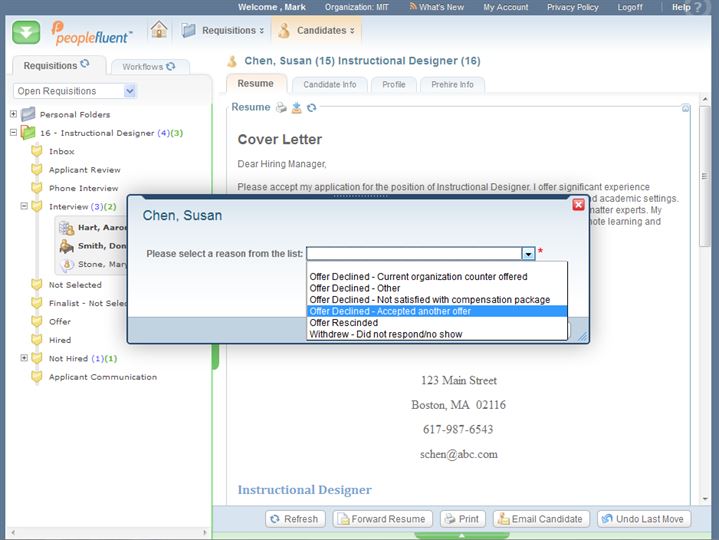
Task: Click the reason list dropdown arrow
Action: [529, 254]
